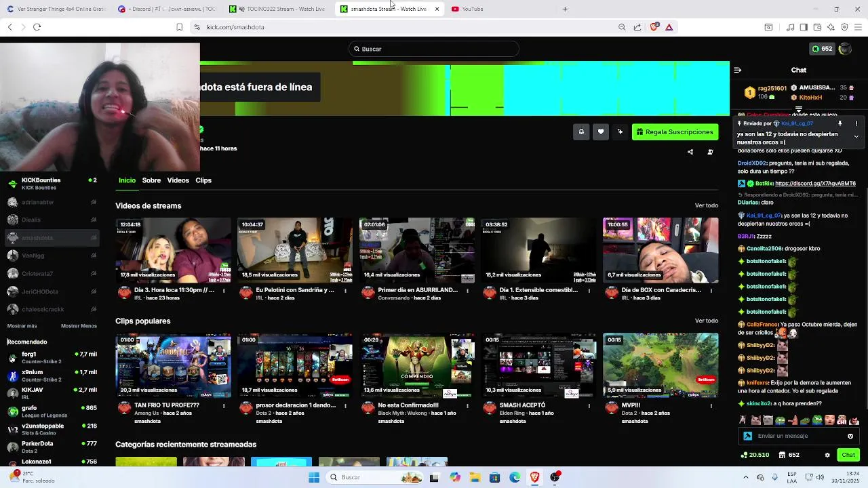The width and height of the screenshot is (868, 488).
Task: Click Ver todo next to Clips populares
Action: (x=706, y=321)
